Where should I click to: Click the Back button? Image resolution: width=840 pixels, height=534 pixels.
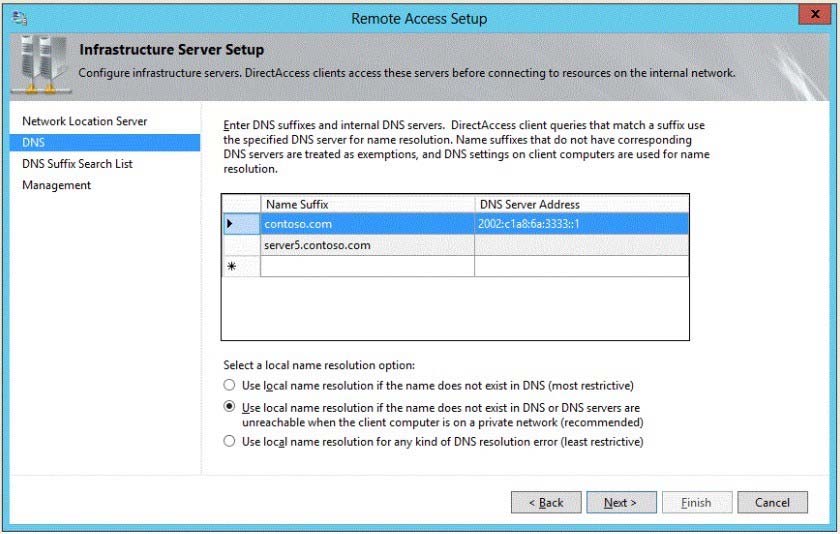[546, 502]
